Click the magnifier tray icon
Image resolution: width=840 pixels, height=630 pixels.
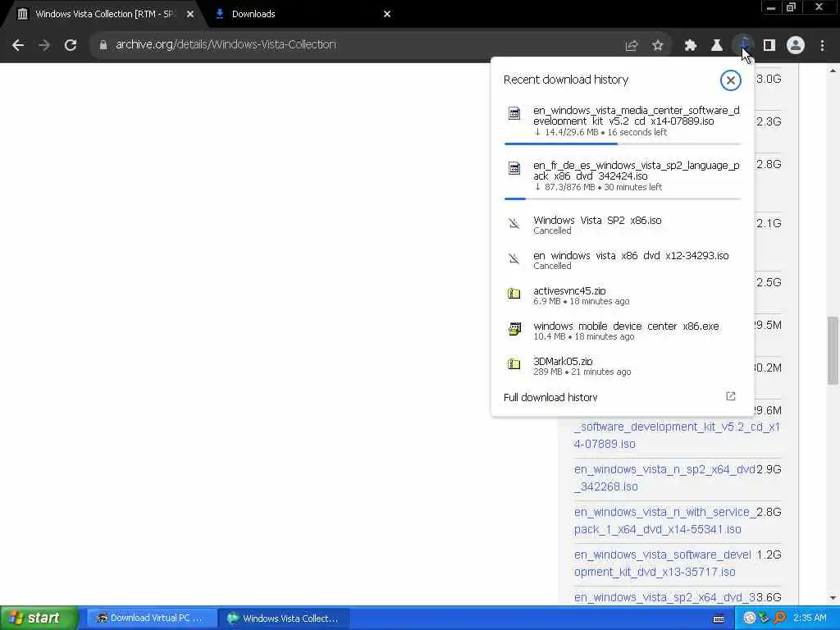point(780,618)
